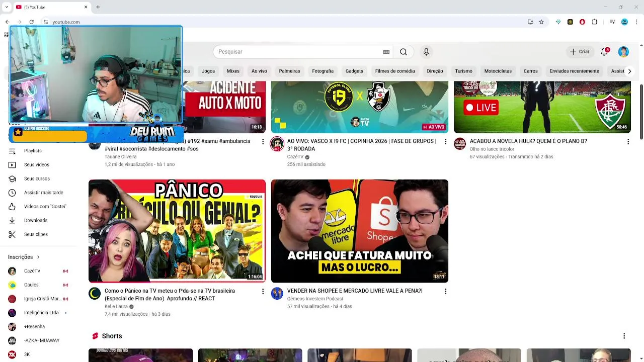Open +Resenha subscription channel
The height and width of the screenshot is (362, 644).
(x=34, y=327)
